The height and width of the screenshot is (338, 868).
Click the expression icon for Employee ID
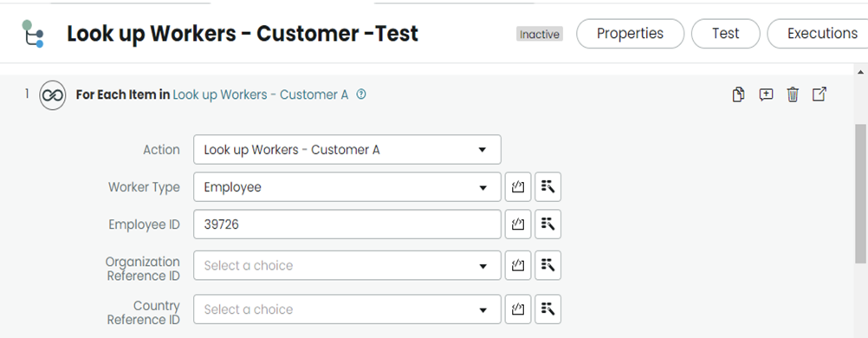click(x=518, y=224)
